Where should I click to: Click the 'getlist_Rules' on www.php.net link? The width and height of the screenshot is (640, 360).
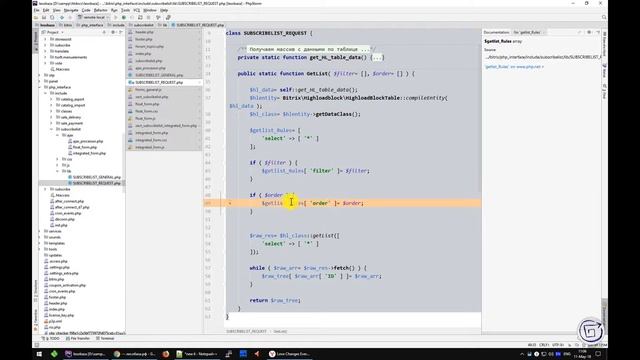(x=514, y=67)
